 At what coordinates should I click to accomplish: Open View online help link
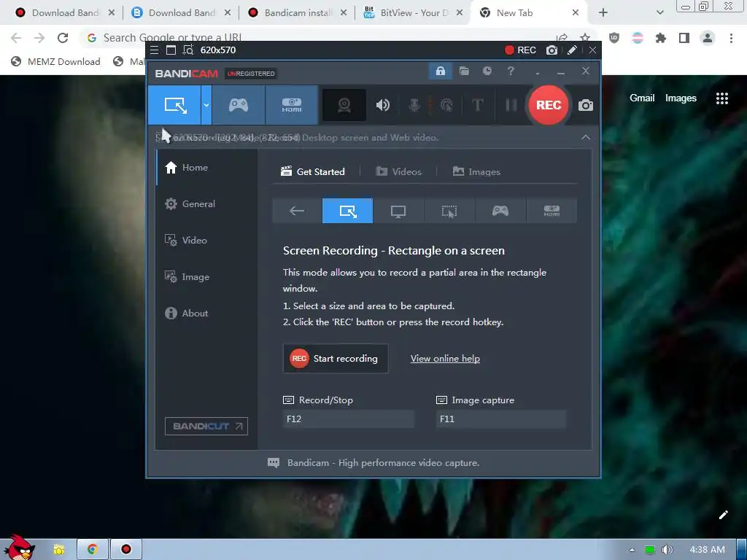tap(445, 359)
